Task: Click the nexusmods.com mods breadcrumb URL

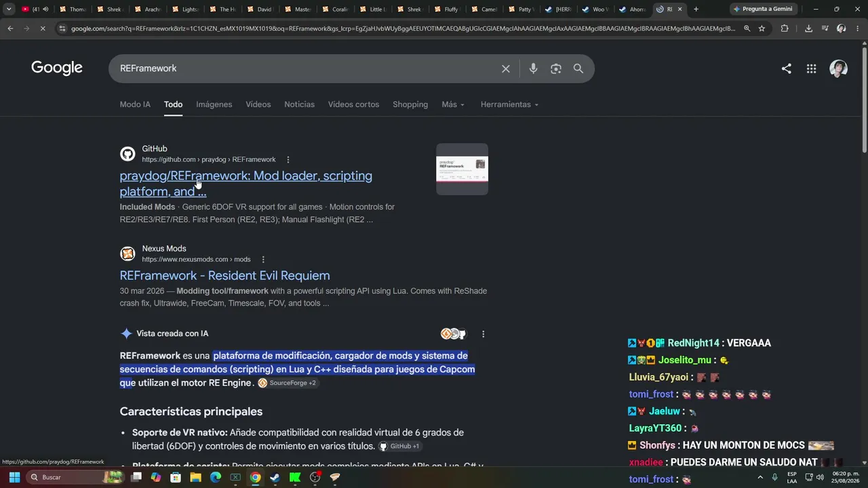Action: click(x=196, y=260)
